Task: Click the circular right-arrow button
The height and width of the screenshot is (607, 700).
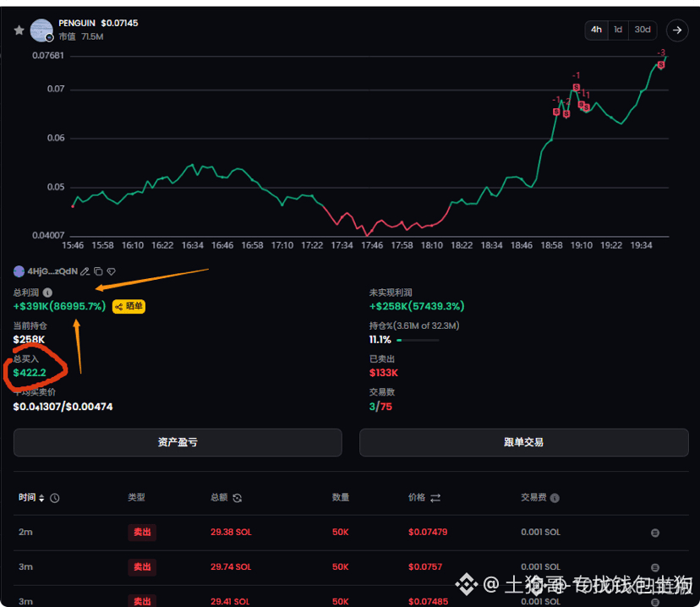Action: [677, 30]
